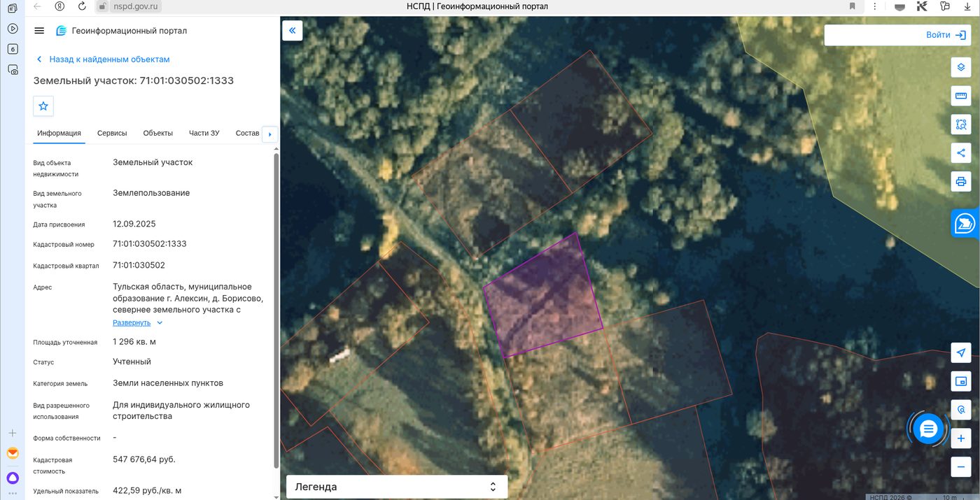Open the round chat assistant button
980x500 pixels.
929,429
